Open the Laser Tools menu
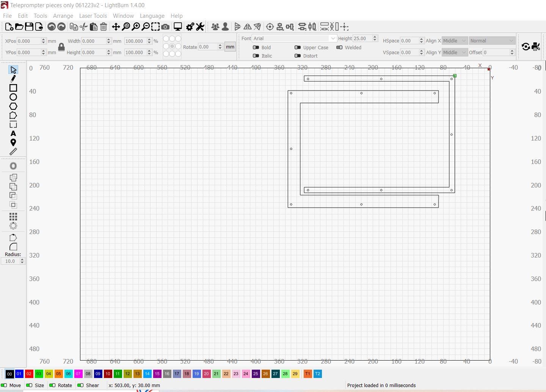 (x=93, y=16)
